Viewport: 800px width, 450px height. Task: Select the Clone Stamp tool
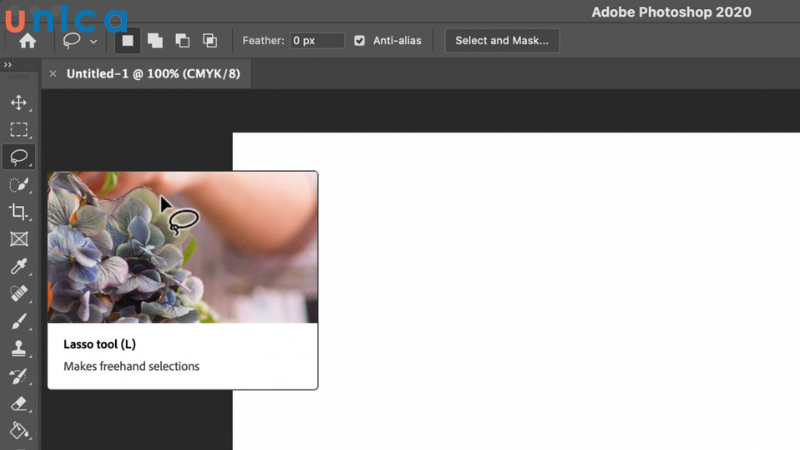tap(19, 349)
